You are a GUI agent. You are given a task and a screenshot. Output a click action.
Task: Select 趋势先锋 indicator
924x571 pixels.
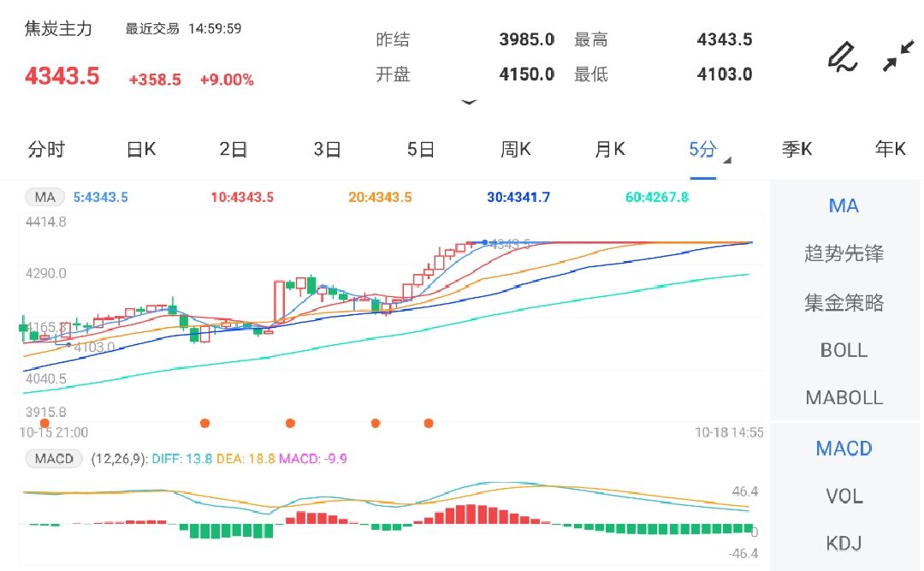click(844, 253)
